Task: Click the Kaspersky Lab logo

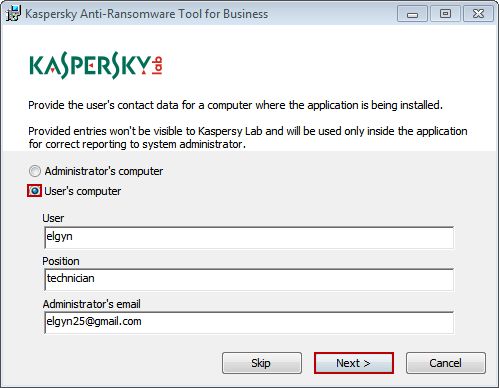Action: 96,65
